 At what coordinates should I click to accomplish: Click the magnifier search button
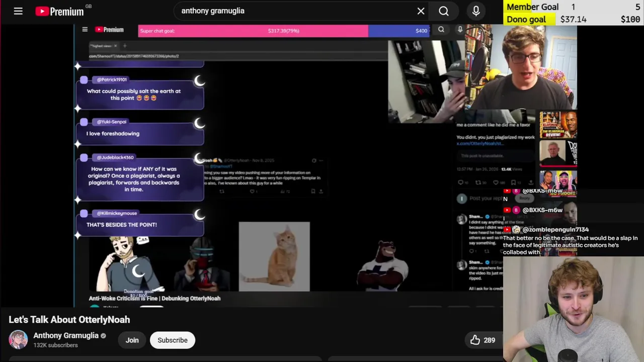pos(444,11)
